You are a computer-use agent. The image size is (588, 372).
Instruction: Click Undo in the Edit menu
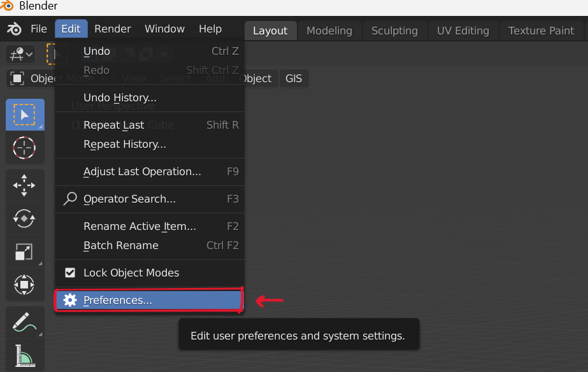pos(97,51)
